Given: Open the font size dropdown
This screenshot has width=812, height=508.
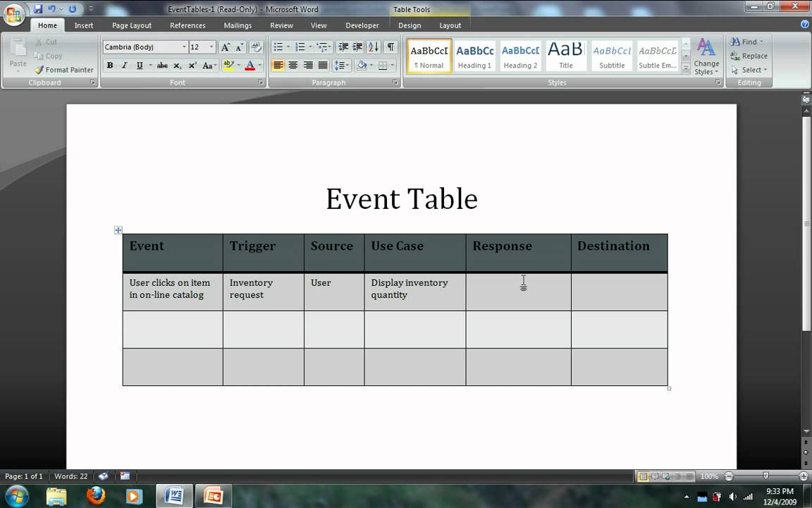Looking at the screenshot, I should pyautogui.click(x=211, y=47).
